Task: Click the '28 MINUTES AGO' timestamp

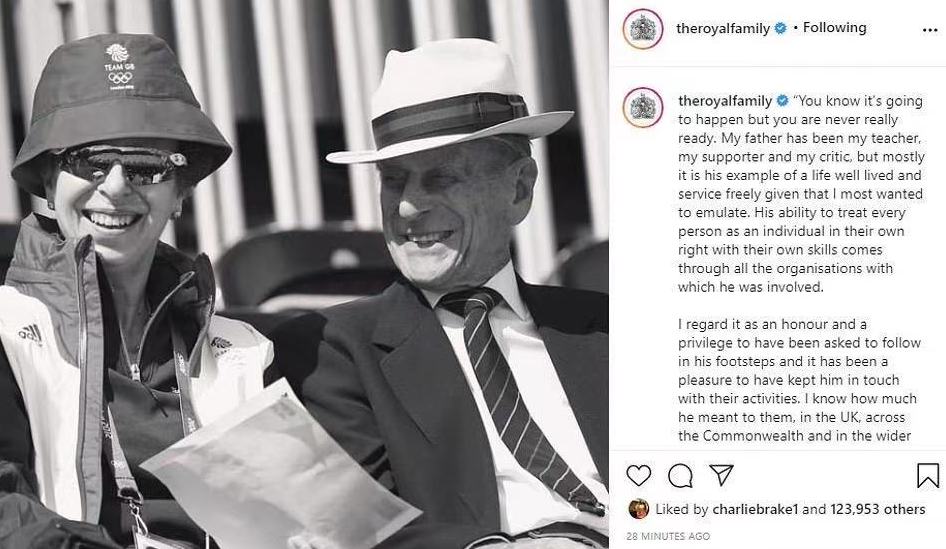Action: 668,537
